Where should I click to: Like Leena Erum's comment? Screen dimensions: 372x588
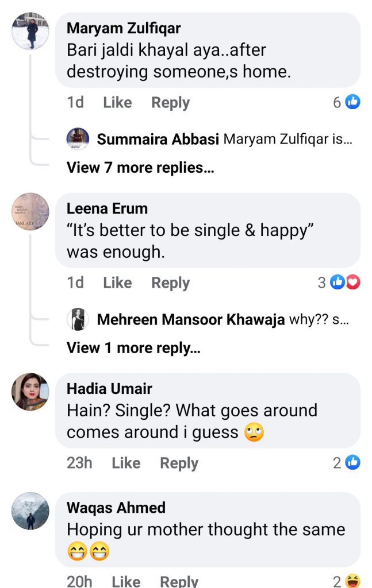coord(117,283)
